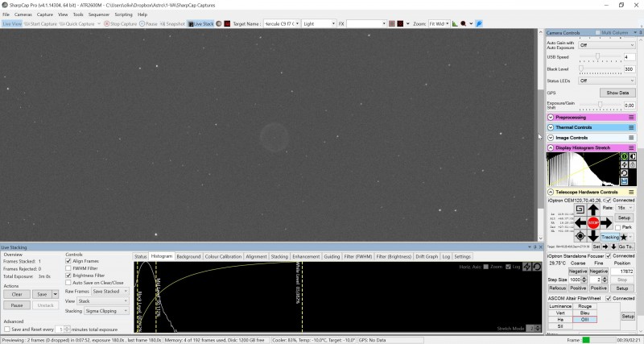Adjust the Black Level slider

tap(600, 69)
